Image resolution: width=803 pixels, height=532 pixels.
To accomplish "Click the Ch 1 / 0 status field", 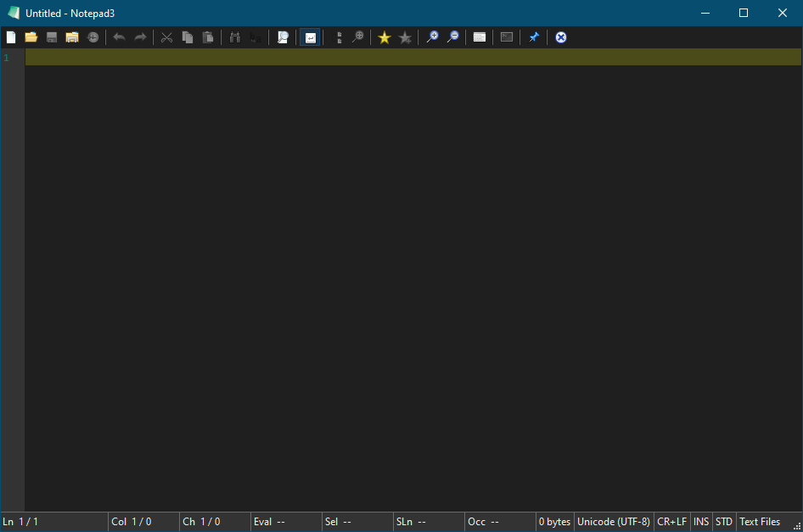I will click(x=215, y=522).
